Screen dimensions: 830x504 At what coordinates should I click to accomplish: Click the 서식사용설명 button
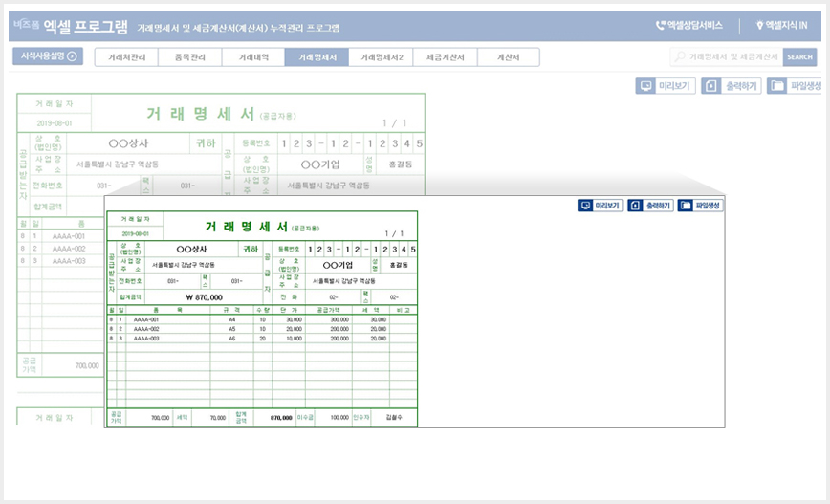click(48, 55)
